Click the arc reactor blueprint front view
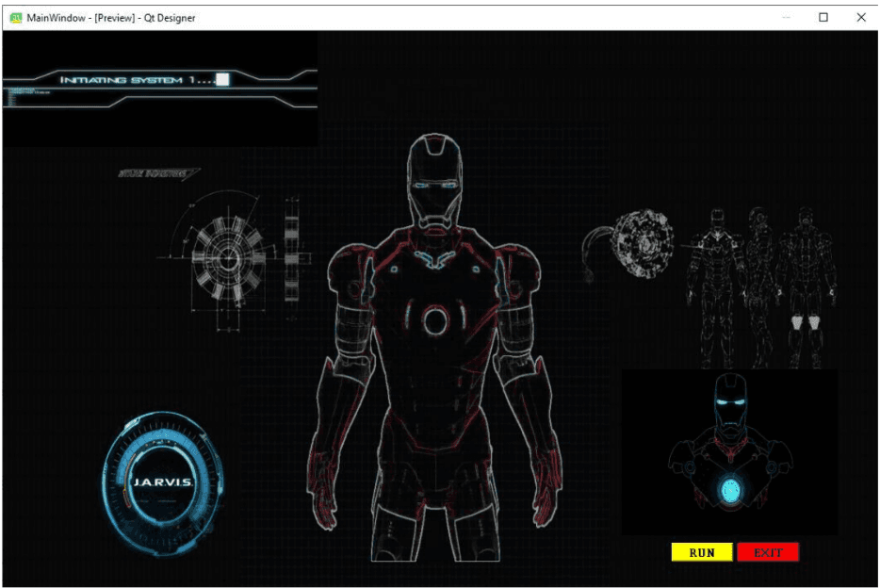Image resolution: width=880 pixels, height=588 pixels. click(224, 253)
